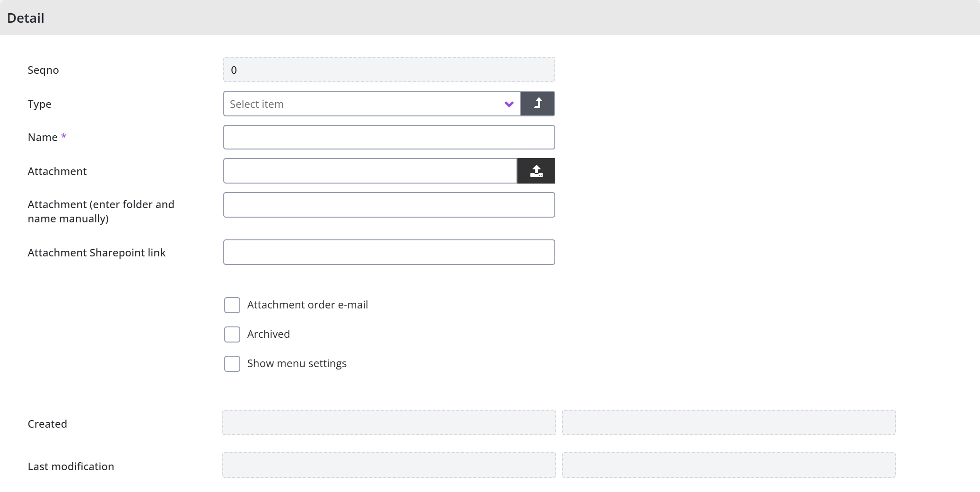Select the Attachment Sharepoint link field
Viewport: 980px width, 492px height.
pyautogui.click(x=389, y=252)
